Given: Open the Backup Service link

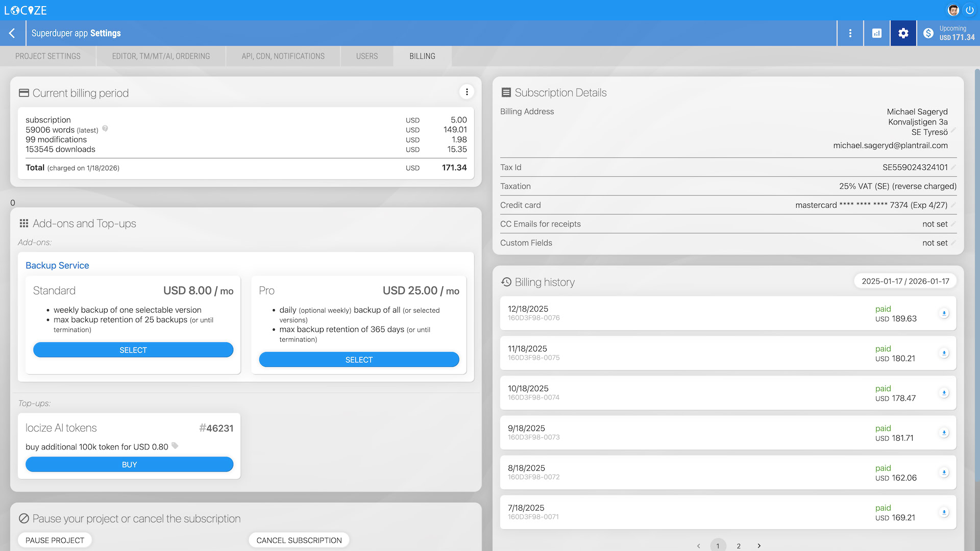Looking at the screenshot, I should pos(57,265).
